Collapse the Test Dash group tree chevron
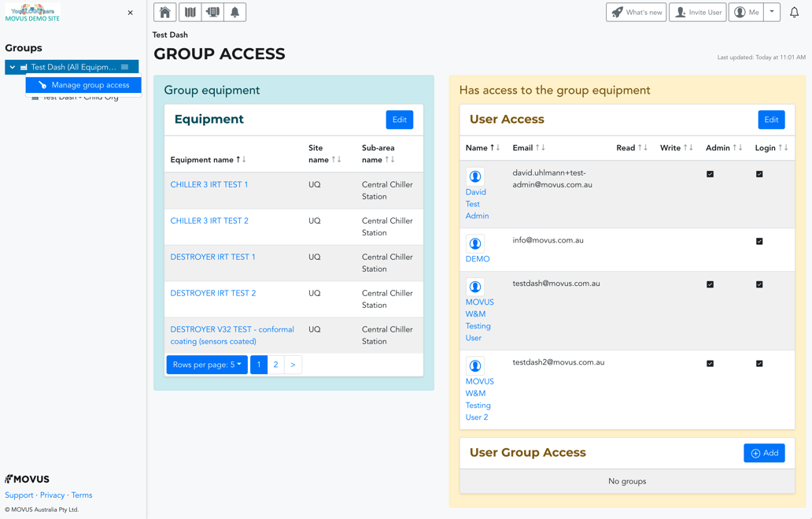Screen dimensions: 812x519 click(13, 67)
